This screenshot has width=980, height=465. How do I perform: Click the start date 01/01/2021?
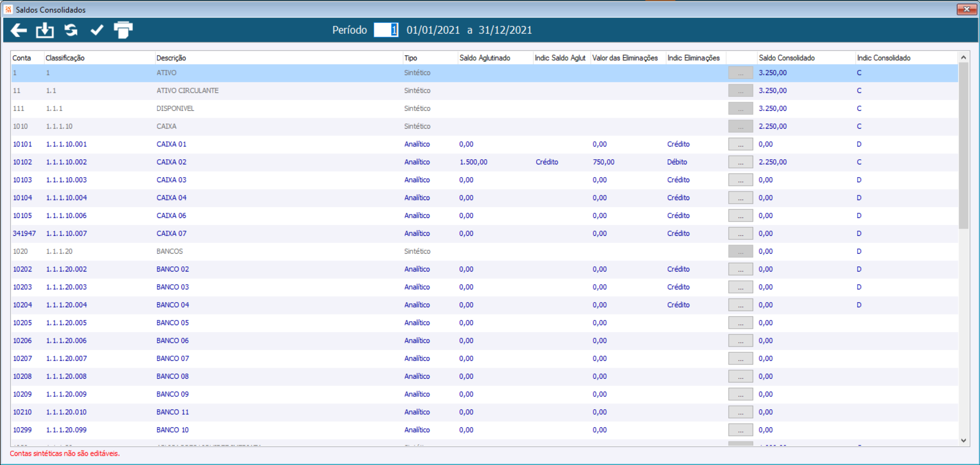coord(433,30)
